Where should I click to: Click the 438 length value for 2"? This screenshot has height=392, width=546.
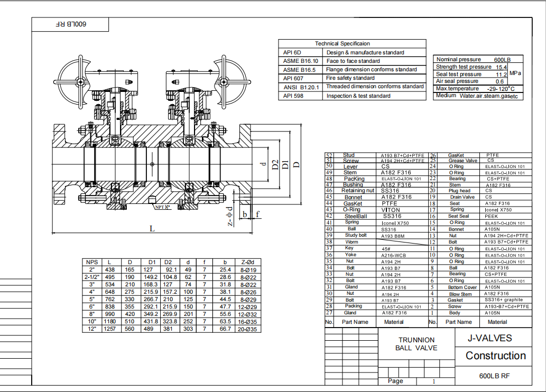pyautogui.click(x=110, y=270)
